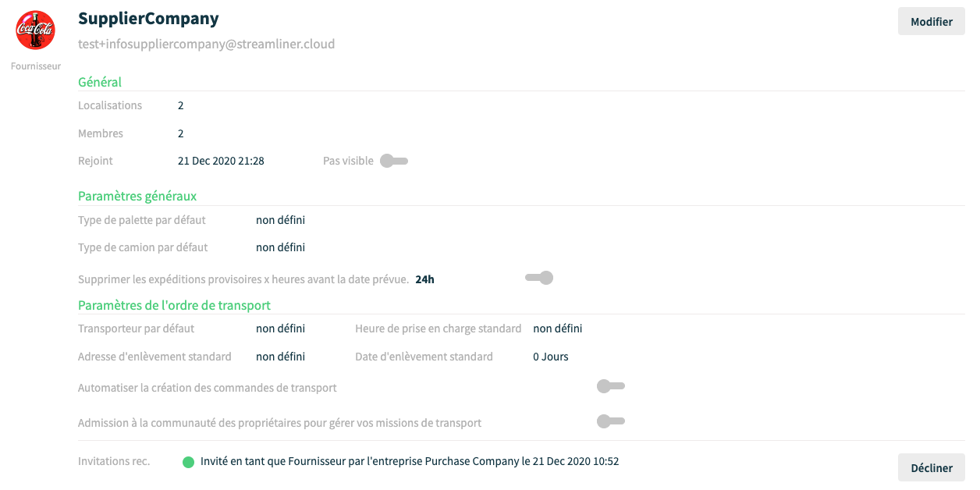This screenshot has width=980, height=490.
Task: Toggle the Pas visible switch
Action: pos(394,161)
